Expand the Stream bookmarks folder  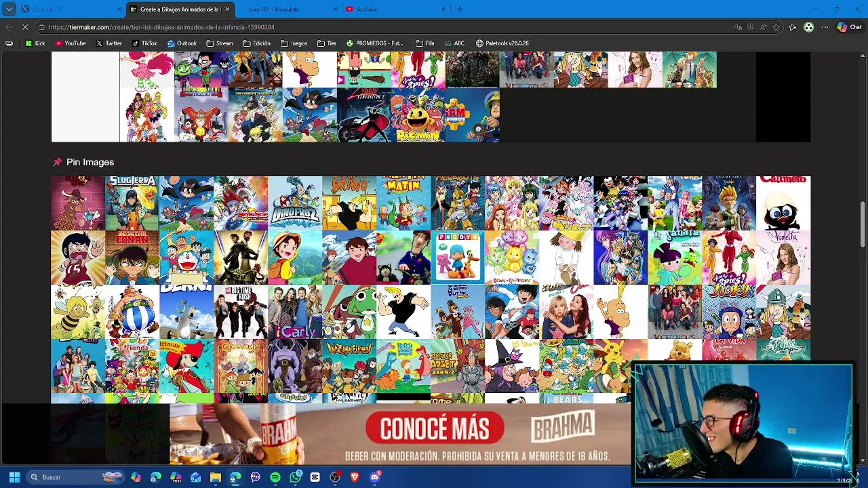(220, 43)
